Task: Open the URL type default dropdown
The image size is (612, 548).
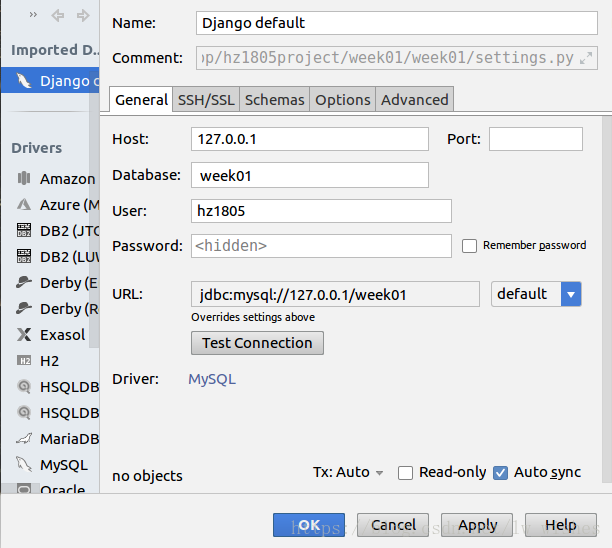Action: 571,294
